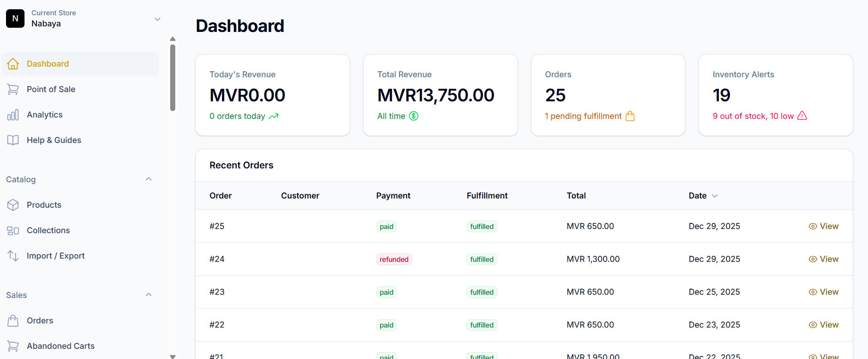Click the Point of Sale cart icon
The height and width of the screenshot is (359, 868).
13,89
